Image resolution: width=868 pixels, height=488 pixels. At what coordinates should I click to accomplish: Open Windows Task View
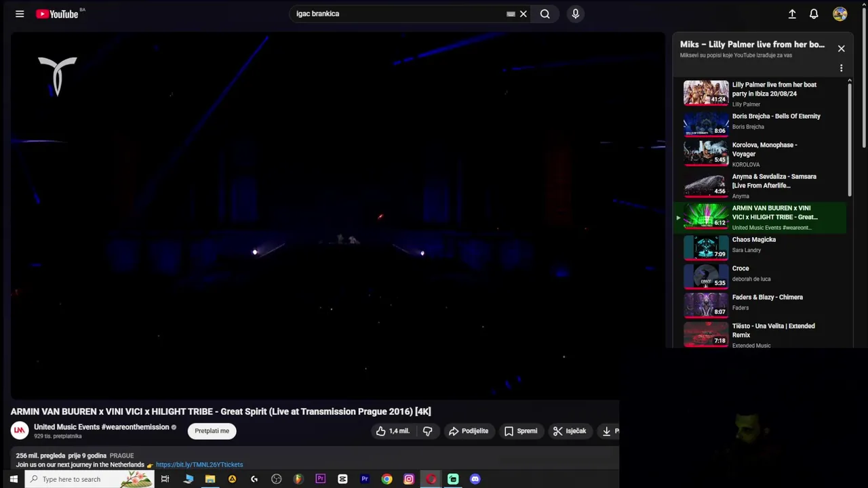click(x=165, y=479)
